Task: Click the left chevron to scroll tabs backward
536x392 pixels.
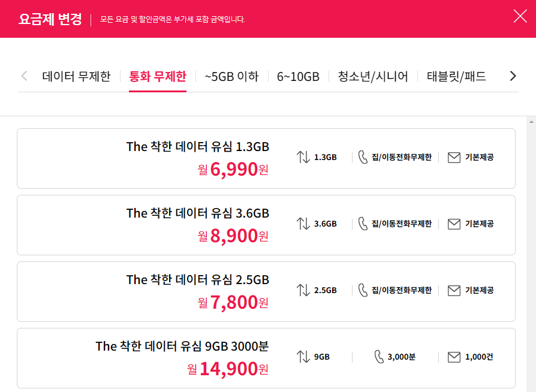Action: [24, 76]
